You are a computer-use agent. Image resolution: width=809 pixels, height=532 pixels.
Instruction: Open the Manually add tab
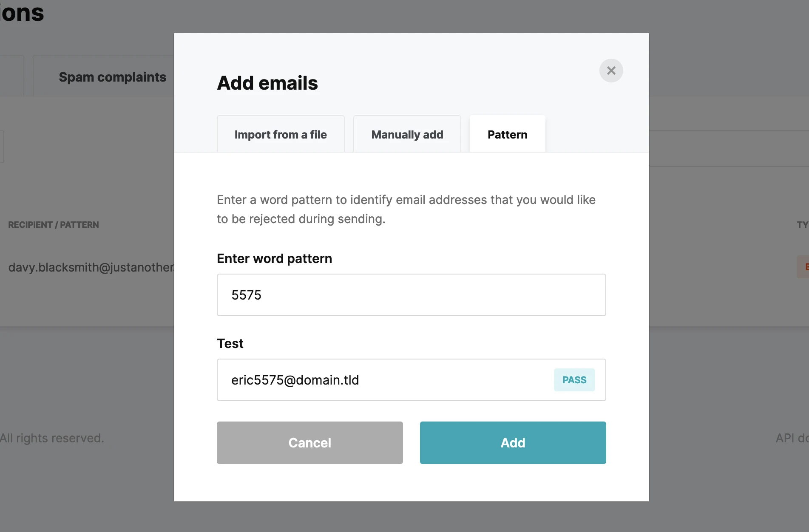pos(407,134)
